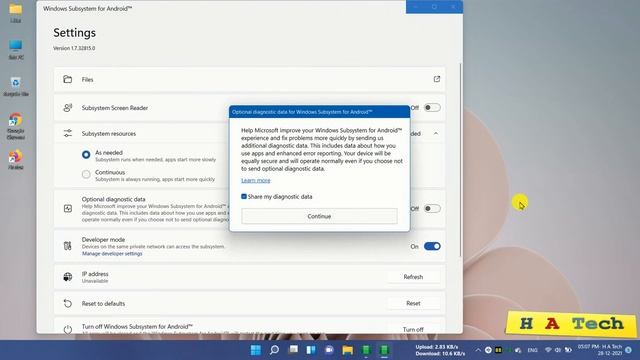Open taskbar Search magnifier

tap(274, 350)
